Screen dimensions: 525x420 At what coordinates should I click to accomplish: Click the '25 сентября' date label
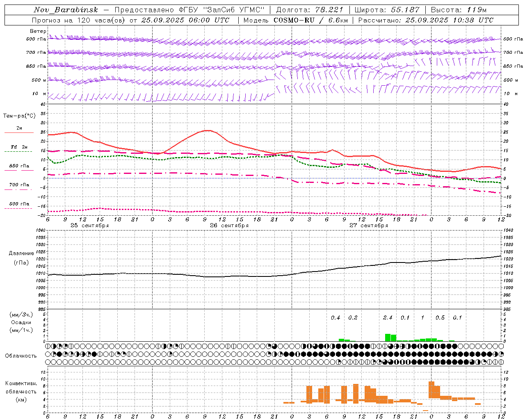coord(89,226)
